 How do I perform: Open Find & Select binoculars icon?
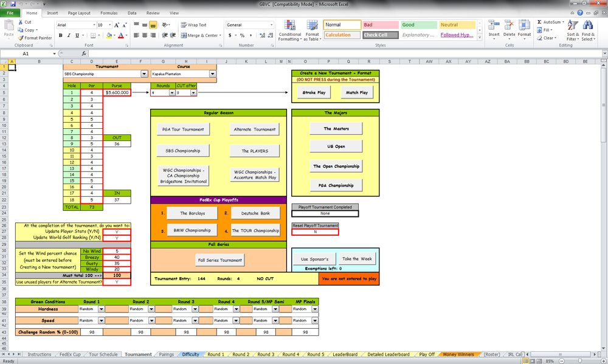[x=588, y=26]
